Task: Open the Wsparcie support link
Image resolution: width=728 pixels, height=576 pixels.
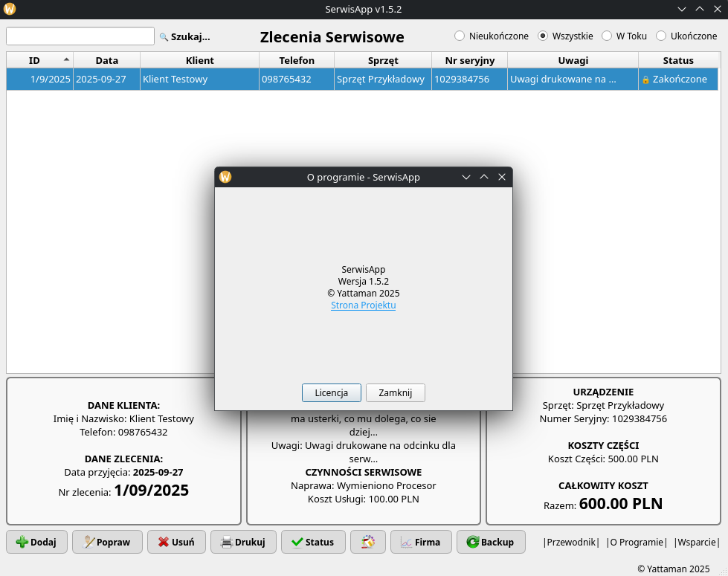Action: tap(697, 542)
